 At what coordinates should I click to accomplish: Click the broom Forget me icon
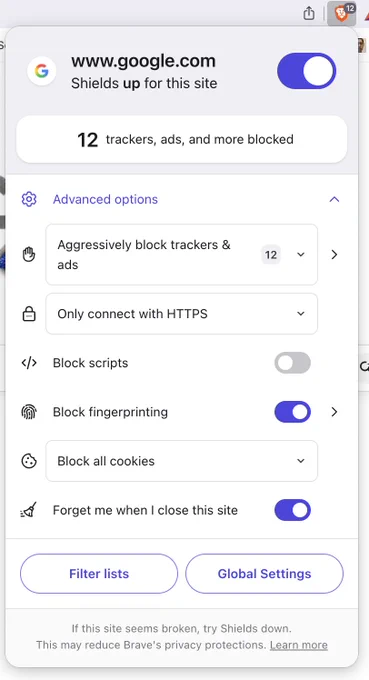(29, 510)
